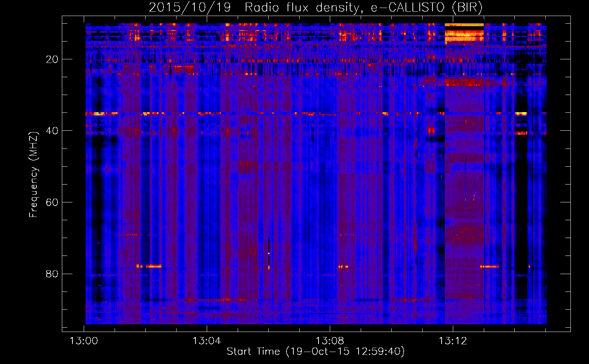Viewport: 589px width, 364px height.
Task: Click the 80 MHz frequency tick label
Action: point(52,274)
